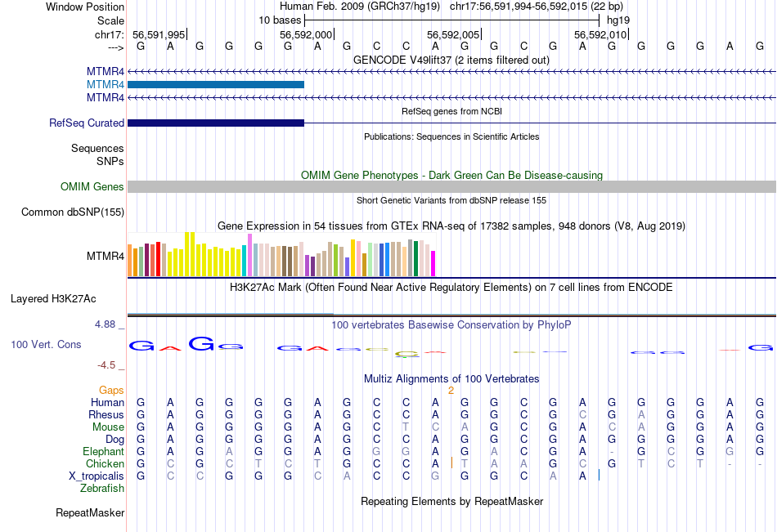Click the 100 Vert. Cons track label
The height and width of the screenshot is (532, 777).
pos(46,344)
